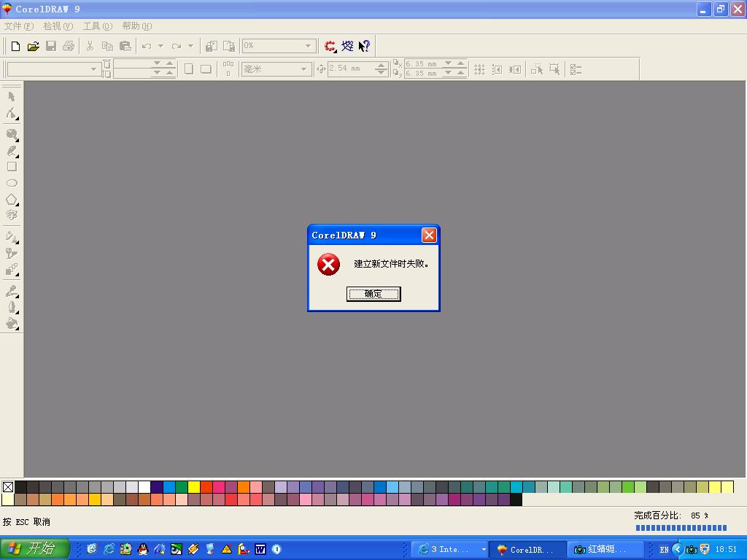
Task: Select the Text tool
Action: tap(12, 215)
